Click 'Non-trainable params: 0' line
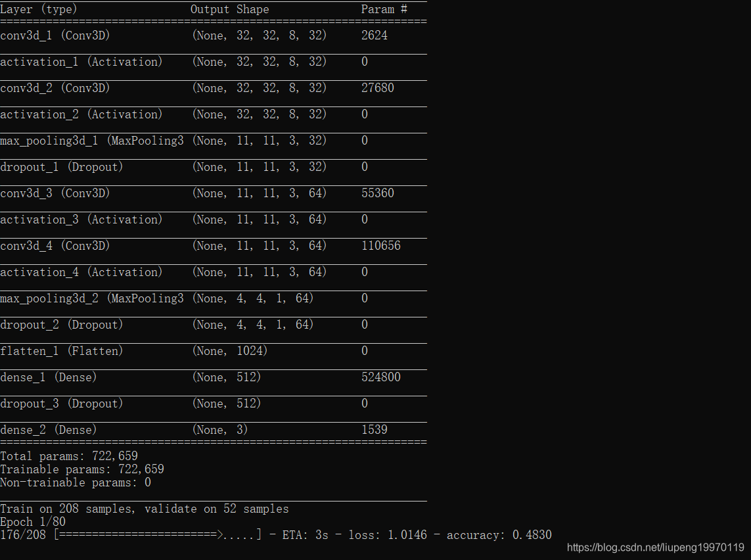 tap(76, 483)
